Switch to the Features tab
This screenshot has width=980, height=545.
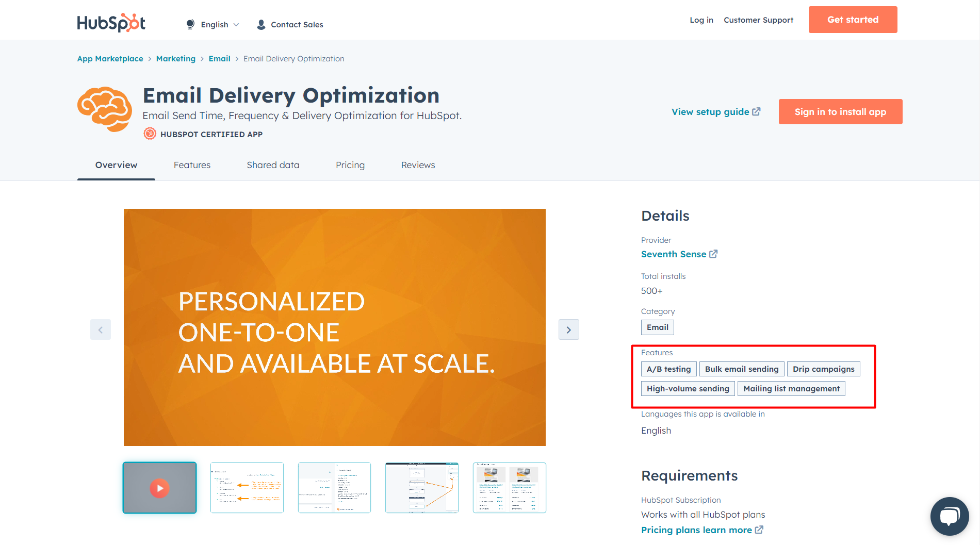click(192, 165)
